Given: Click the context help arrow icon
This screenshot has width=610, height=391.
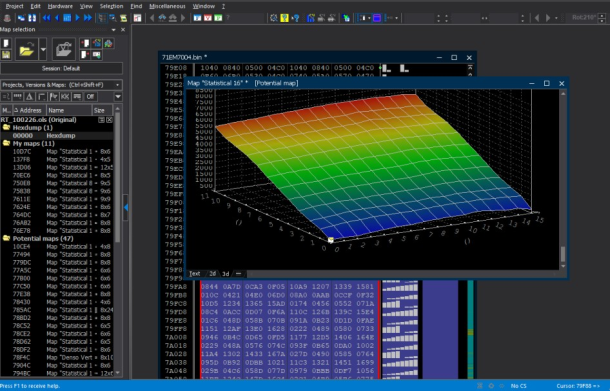Looking at the screenshot, I should click(295, 18).
